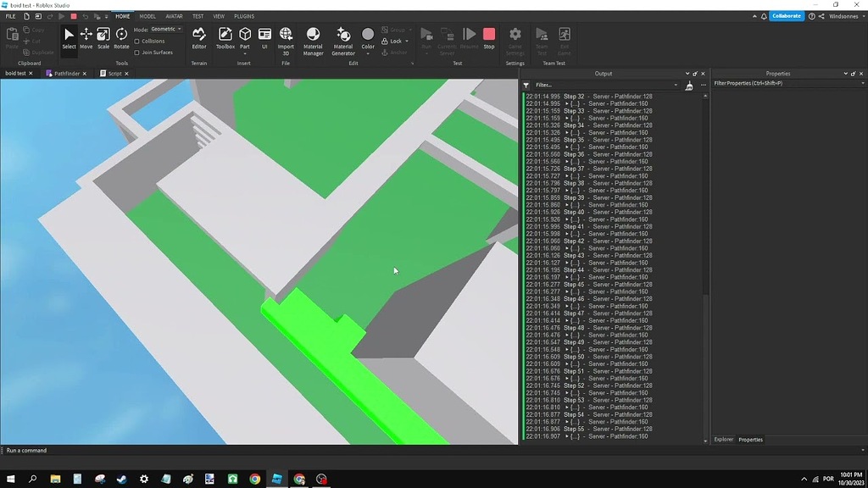The width and height of the screenshot is (868, 488).
Task: Open the UI insert tool
Action: [x=264, y=38]
